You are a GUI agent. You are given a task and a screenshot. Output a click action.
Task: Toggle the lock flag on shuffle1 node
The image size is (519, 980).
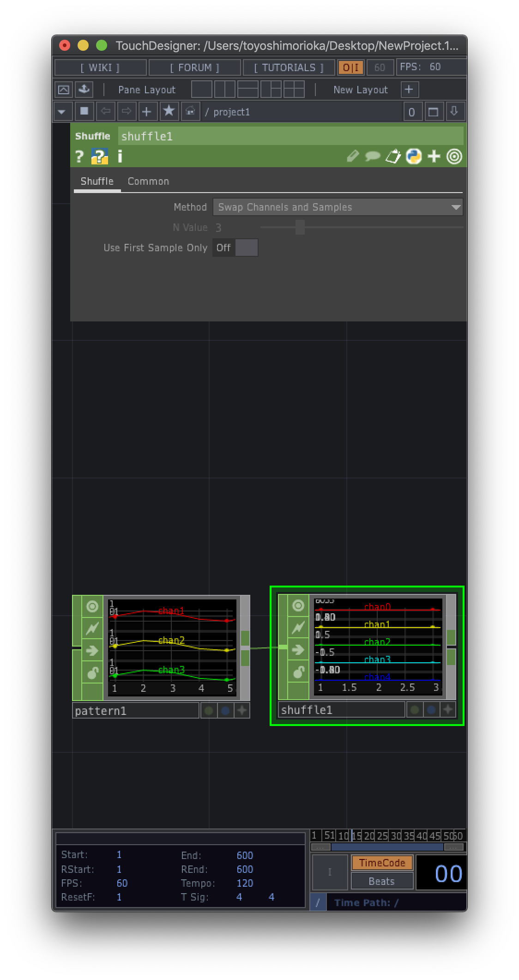pos(298,672)
